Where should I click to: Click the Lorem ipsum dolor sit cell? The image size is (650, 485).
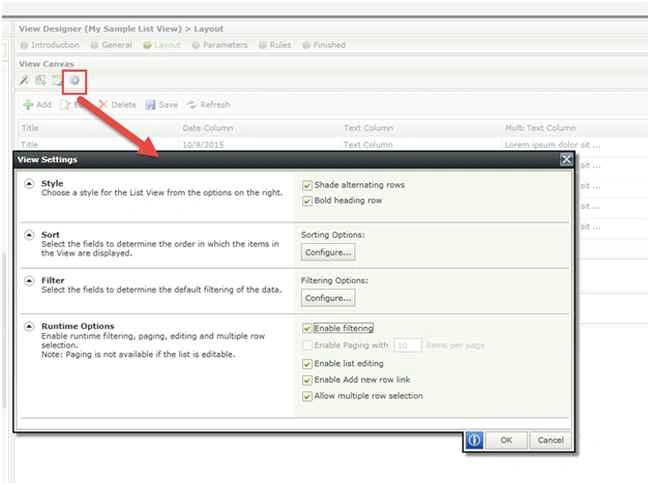552,145
